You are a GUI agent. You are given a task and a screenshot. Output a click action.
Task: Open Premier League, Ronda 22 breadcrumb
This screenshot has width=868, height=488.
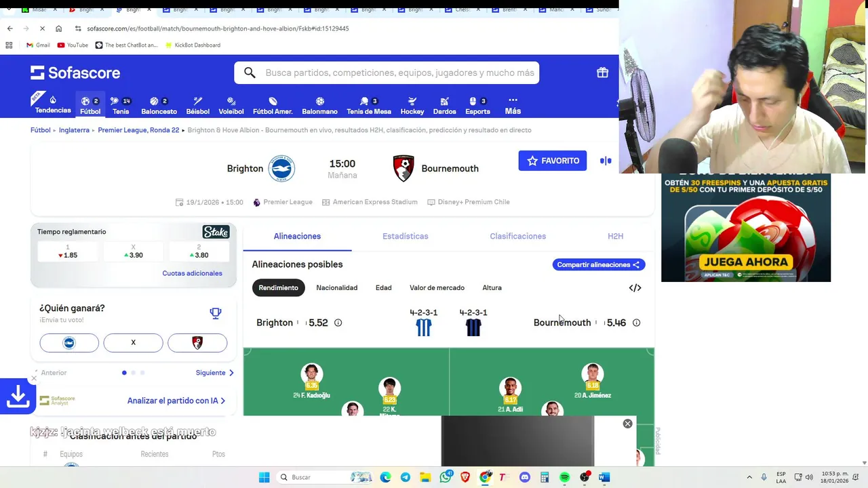[x=138, y=130]
